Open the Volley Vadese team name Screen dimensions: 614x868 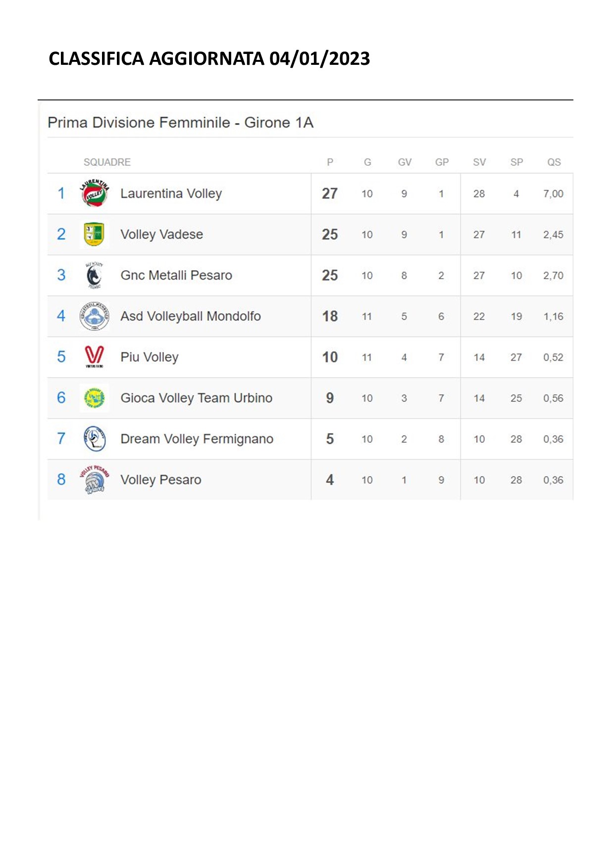click(161, 235)
